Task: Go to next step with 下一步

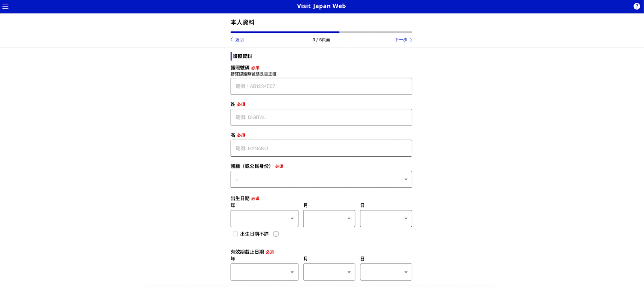Action: click(401, 40)
